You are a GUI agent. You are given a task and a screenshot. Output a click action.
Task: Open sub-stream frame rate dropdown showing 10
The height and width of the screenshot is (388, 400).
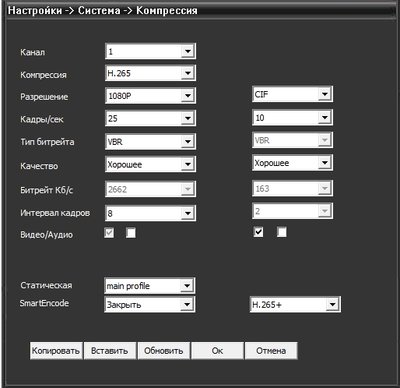[x=292, y=117]
